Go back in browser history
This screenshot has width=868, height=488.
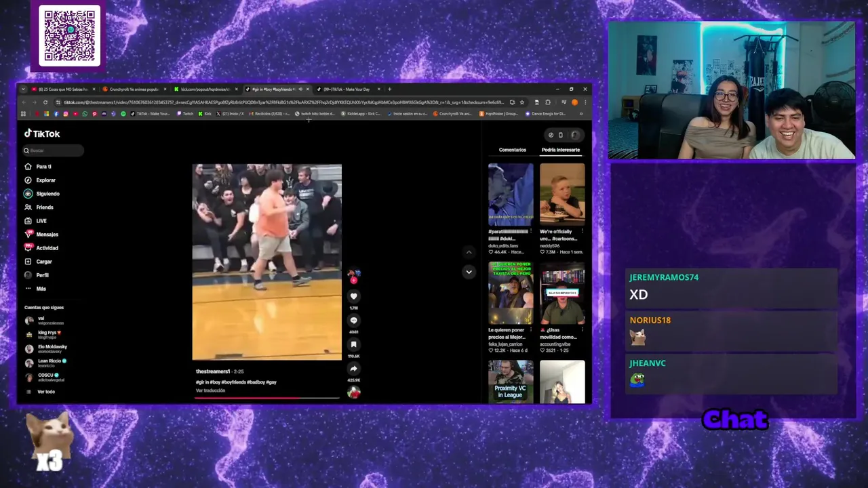click(x=24, y=102)
